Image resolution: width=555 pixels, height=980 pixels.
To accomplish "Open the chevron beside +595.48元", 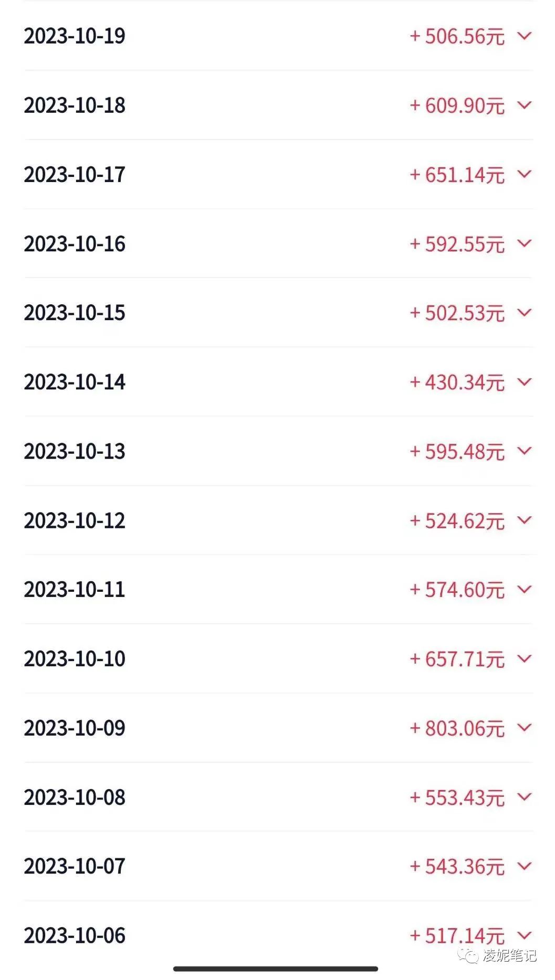I will [x=524, y=451].
